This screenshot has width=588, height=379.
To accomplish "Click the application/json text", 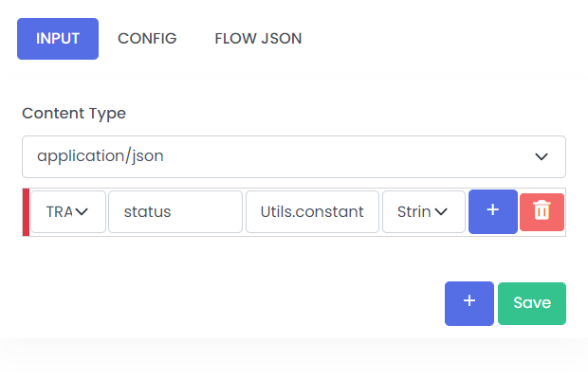I will coord(101,155).
